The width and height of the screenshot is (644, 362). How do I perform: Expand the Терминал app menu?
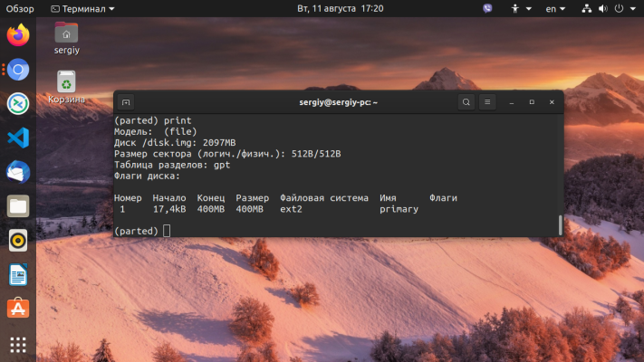click(82, 9)
